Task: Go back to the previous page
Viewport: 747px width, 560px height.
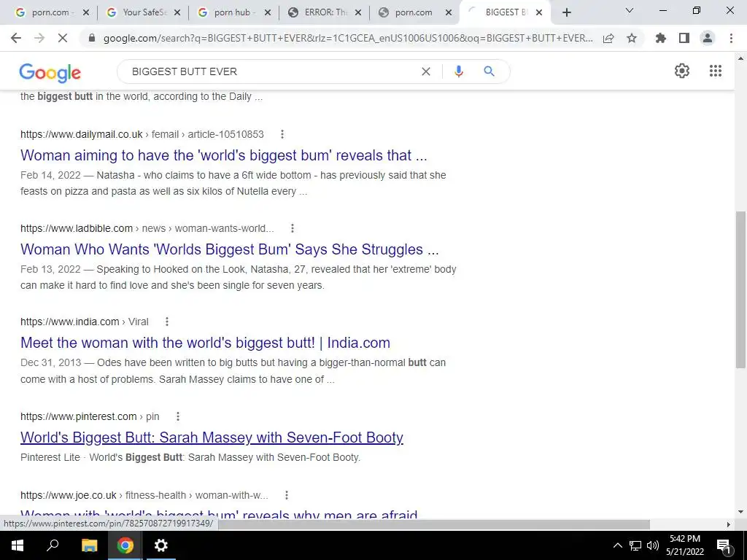Action: point(16,38)
